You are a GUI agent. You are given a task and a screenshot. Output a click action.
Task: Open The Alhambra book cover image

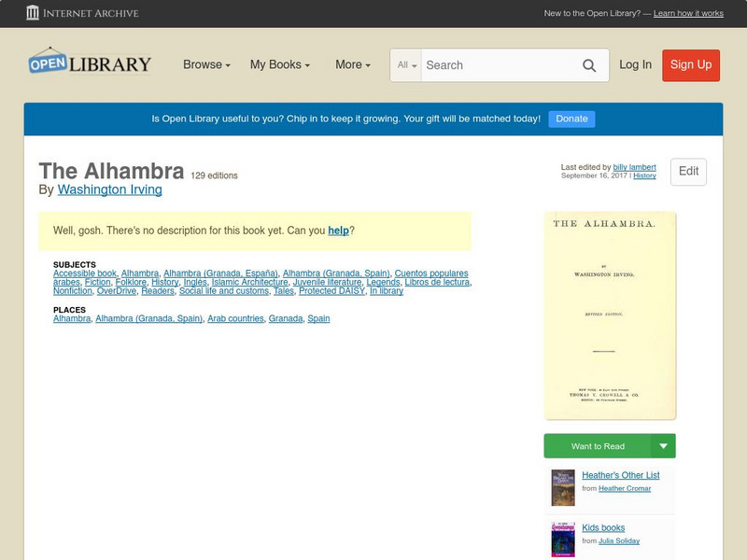(610, 315)
